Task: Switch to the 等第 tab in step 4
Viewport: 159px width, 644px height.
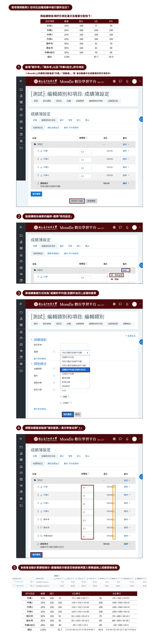Action: click(70, 456)
